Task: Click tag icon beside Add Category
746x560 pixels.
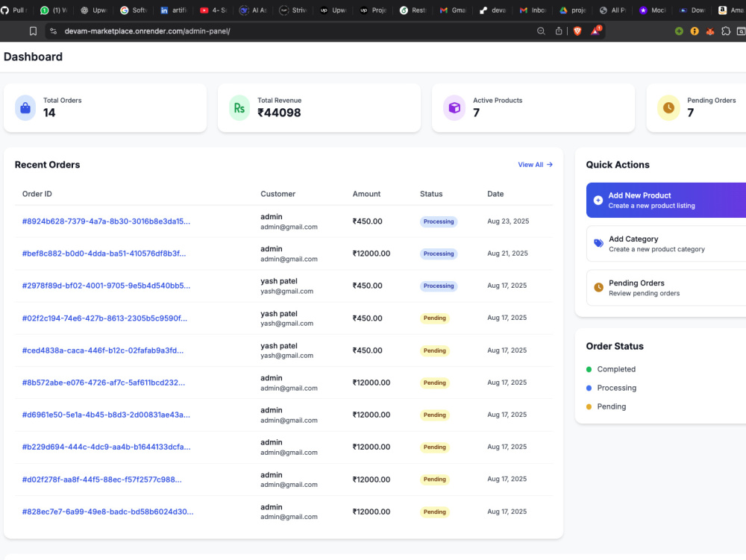Action: click(598, 243)
